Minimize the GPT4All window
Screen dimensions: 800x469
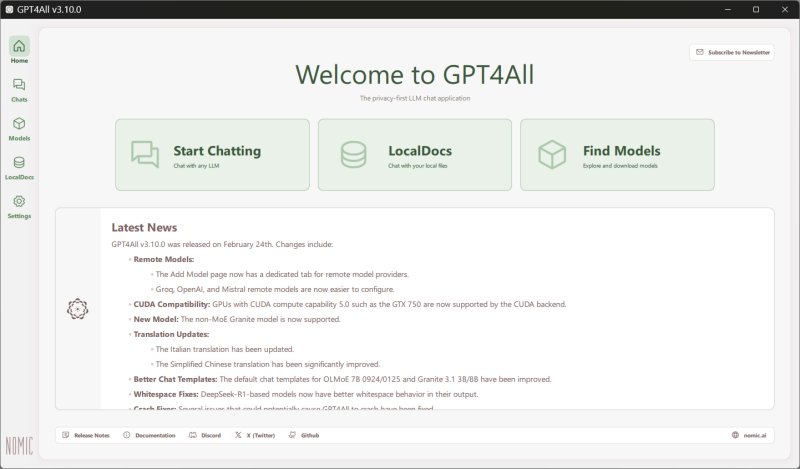tap(728, 9)
